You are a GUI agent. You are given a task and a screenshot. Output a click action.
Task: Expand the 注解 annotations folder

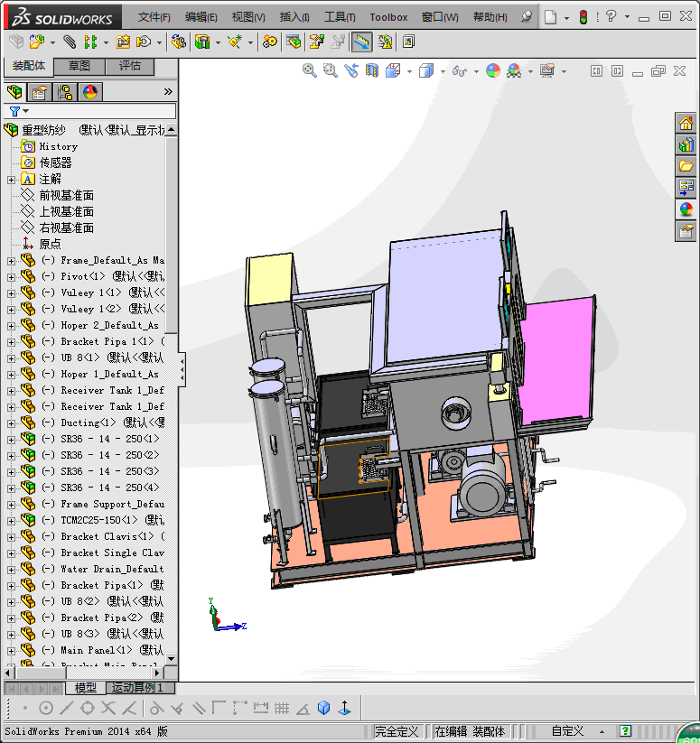pyautogui.click(x=11, y=179)
